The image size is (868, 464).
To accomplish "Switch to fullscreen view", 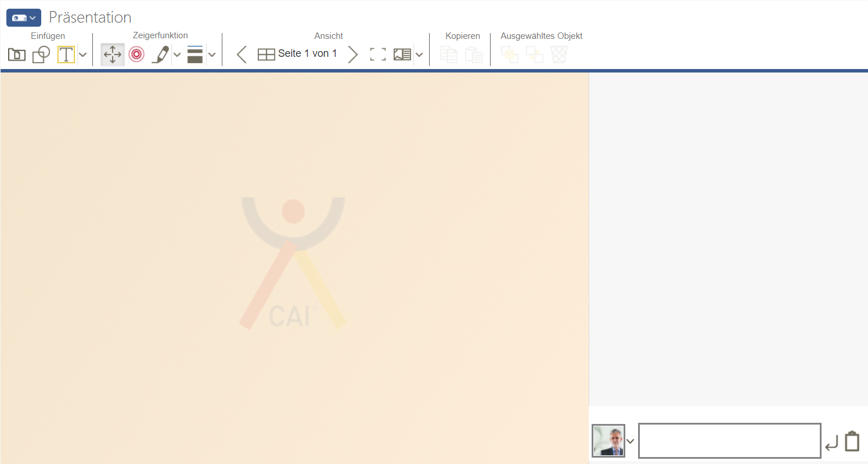I will click(378, 55).
